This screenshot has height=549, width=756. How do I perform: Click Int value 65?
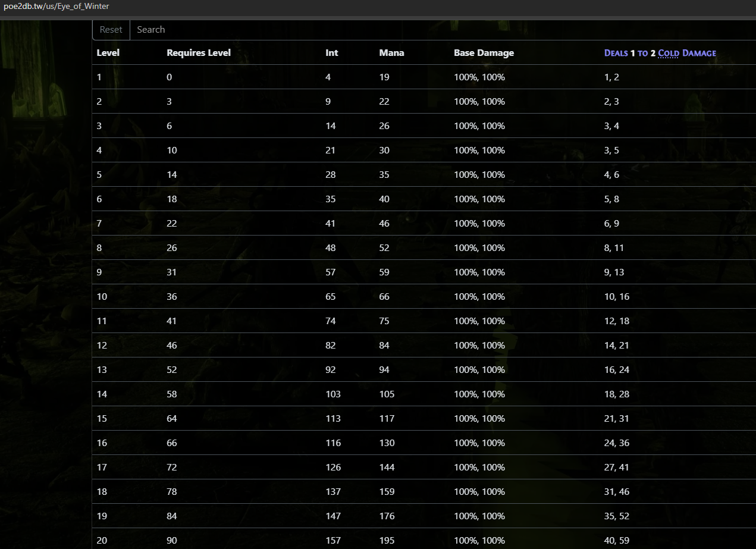(331, 297)
